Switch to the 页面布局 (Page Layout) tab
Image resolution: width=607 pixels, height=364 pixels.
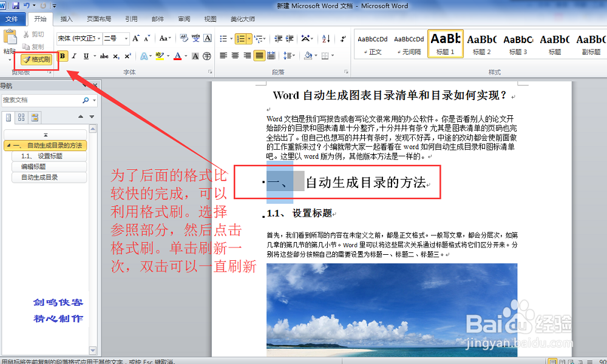[x=99, y=19]
